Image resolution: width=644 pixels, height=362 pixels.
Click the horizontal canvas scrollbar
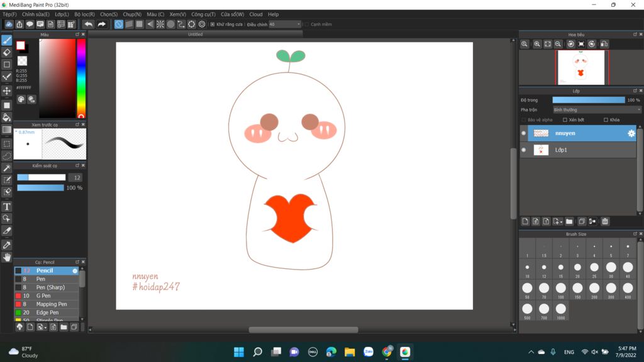coord(303,329)
